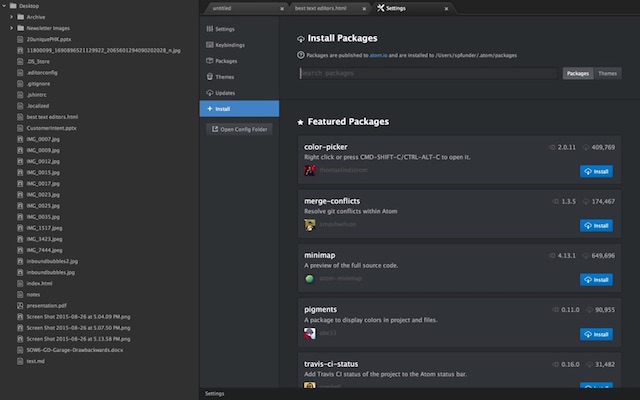Open merge-conflicts package title

(332, 201)
